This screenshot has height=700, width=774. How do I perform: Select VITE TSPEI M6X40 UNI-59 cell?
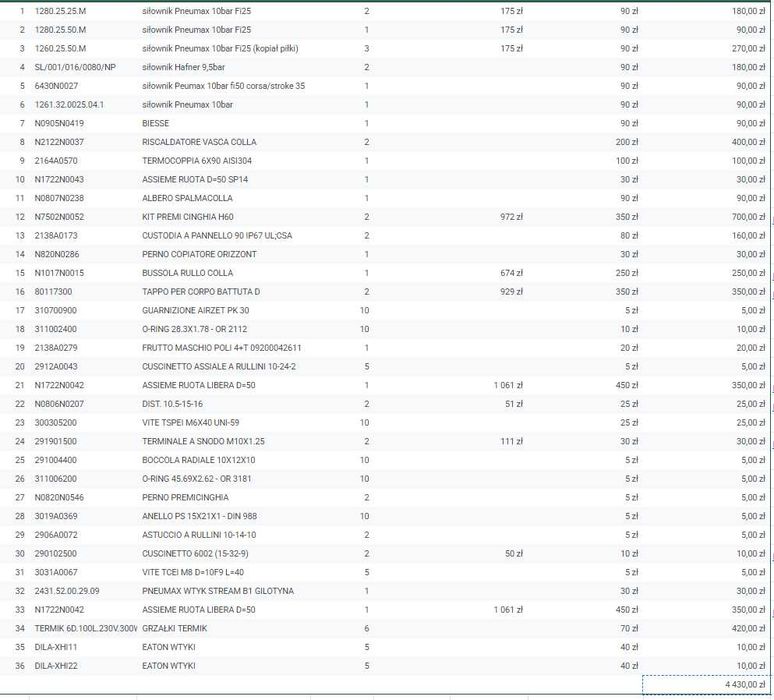pyautogui.click(x=191, y=423)
